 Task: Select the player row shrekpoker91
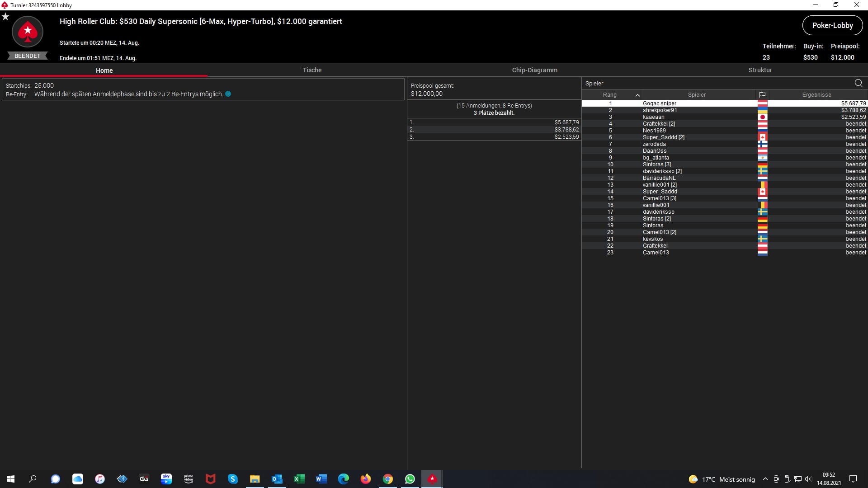660,110
